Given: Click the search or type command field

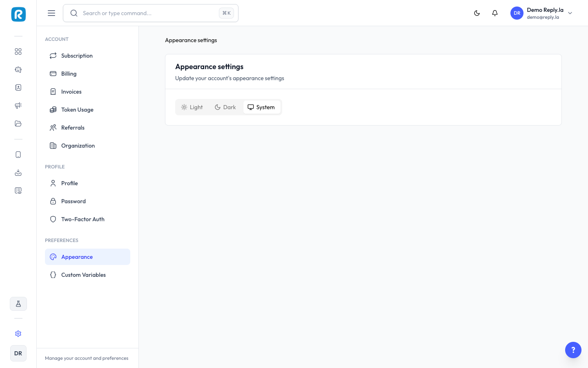Looking at the screenshot, I should (151, 13).
